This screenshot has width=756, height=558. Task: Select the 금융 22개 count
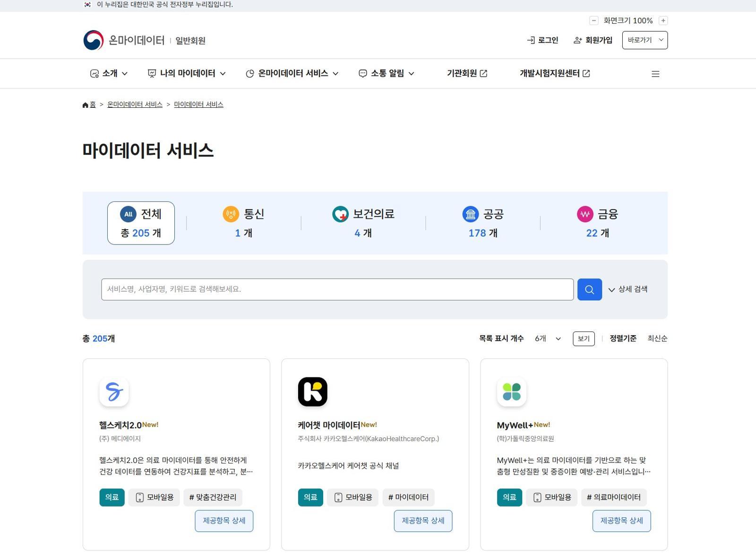pos(598,233)
